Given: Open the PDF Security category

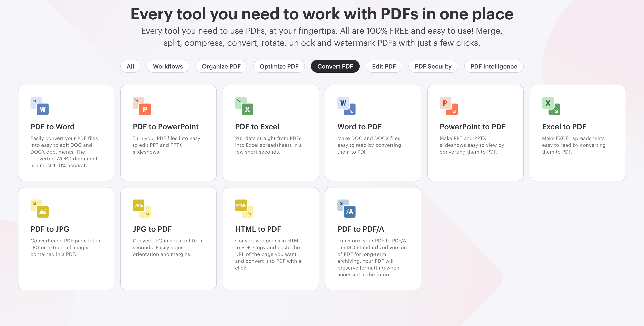Looking at the screenshot, I should (x=433, y=66).
